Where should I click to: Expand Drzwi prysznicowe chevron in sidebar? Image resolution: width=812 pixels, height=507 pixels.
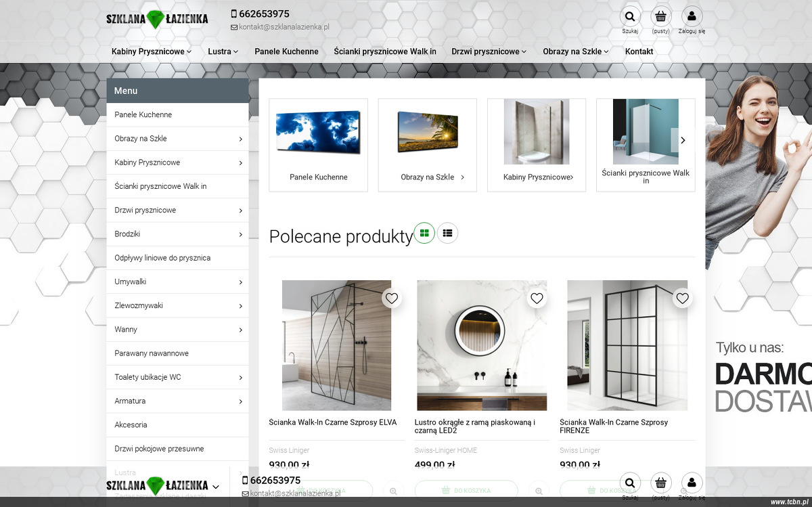pos(240,211)
